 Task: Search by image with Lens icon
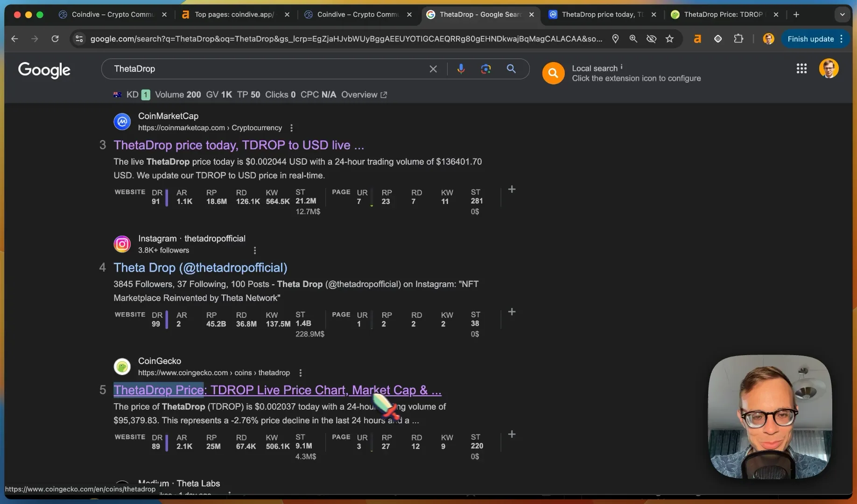coord(486,69)
